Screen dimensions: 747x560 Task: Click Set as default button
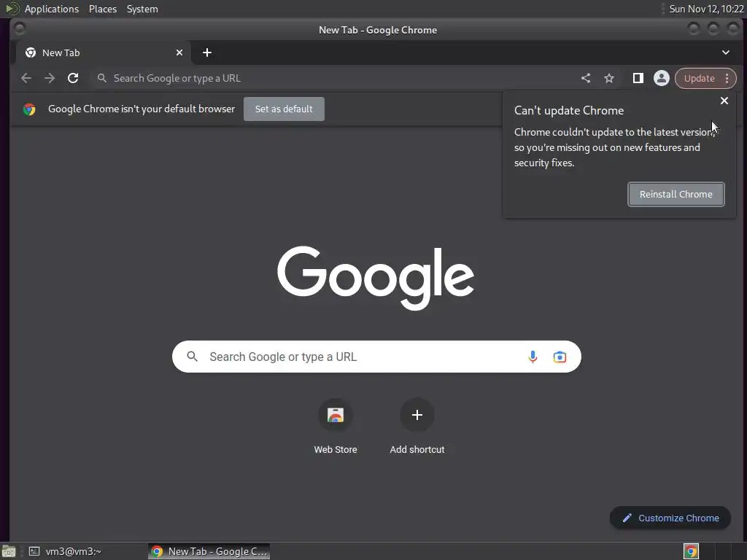tap(284, 109)
